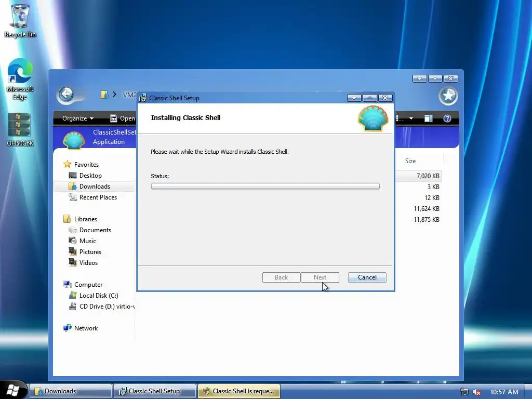Open the Start menu button
The image size is (532, 399).
pyautogui.click(x=13, y=390)
